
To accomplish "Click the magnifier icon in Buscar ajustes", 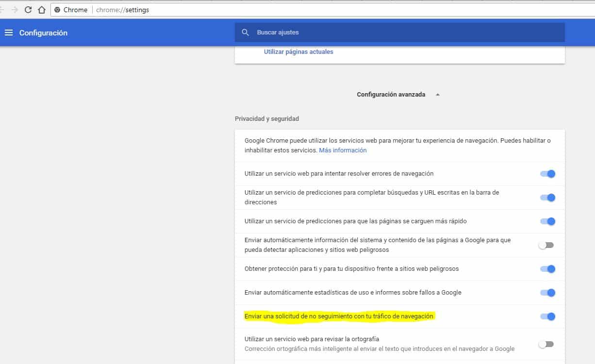I will [x=246, y=33].
